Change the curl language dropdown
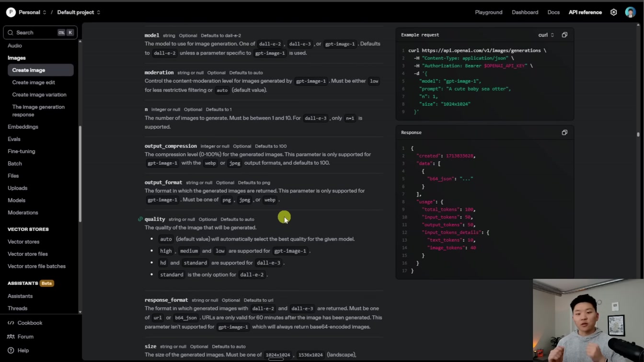This screenshot has height=362, width=644. [546, 35]
